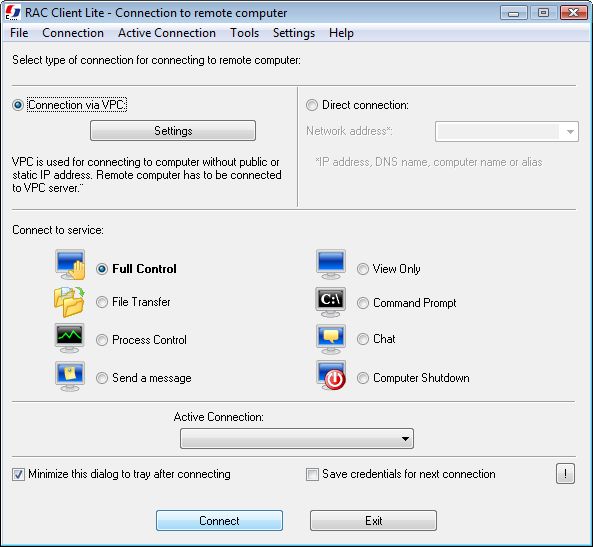Click the Chat speech bubble monitor icon
This screenshot has width=593, height=547.
tap(331, 339)
